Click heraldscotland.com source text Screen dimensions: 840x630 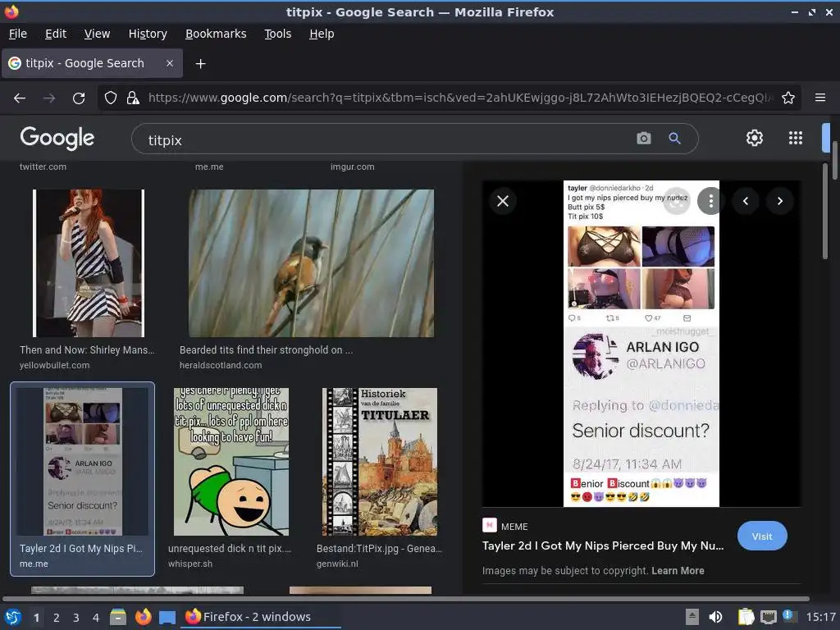(221, 365)
